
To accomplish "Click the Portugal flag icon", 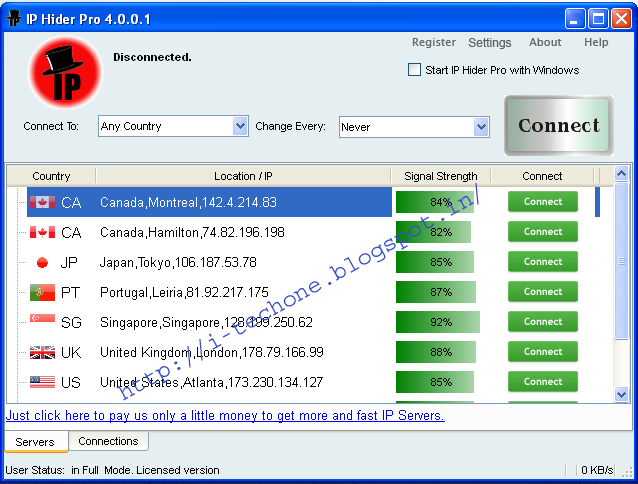I will [42, 292].
